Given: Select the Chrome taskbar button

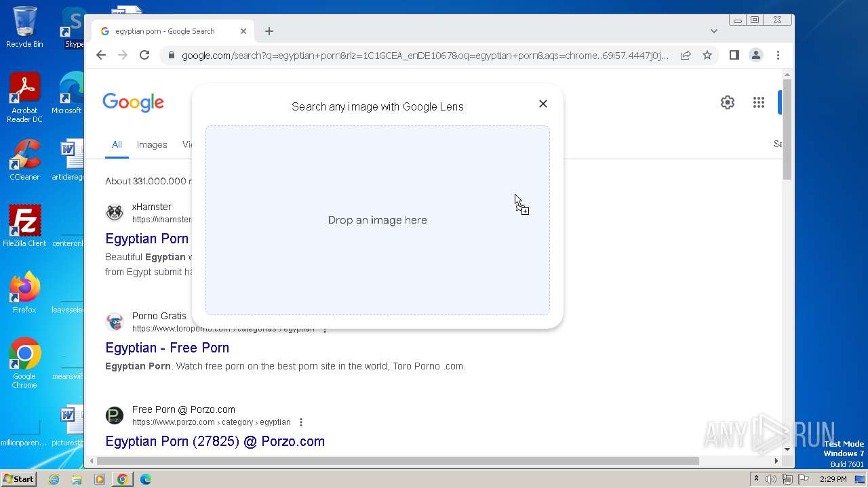Looking at the screenshot, I should [x=123, y=479].
